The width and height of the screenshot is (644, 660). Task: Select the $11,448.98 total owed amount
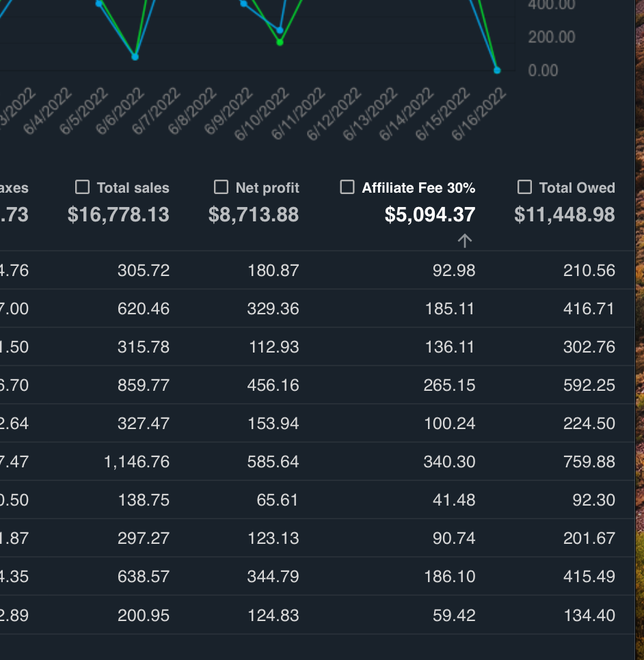point(564,215)
